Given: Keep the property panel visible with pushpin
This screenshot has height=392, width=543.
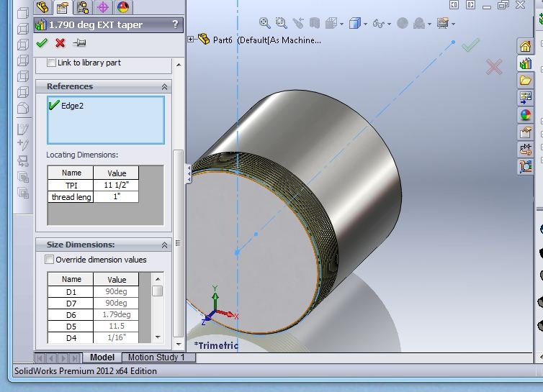Looking at the screenshot, I should coord(79,43).
